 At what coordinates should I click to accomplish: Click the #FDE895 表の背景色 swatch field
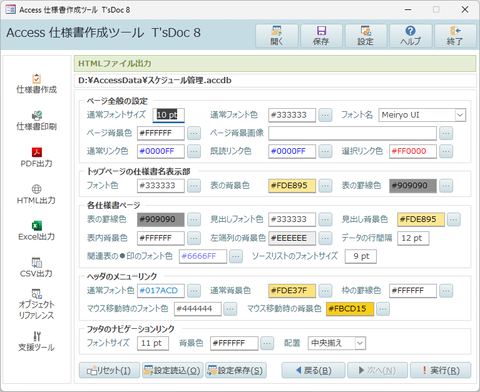tap(292, 186)
